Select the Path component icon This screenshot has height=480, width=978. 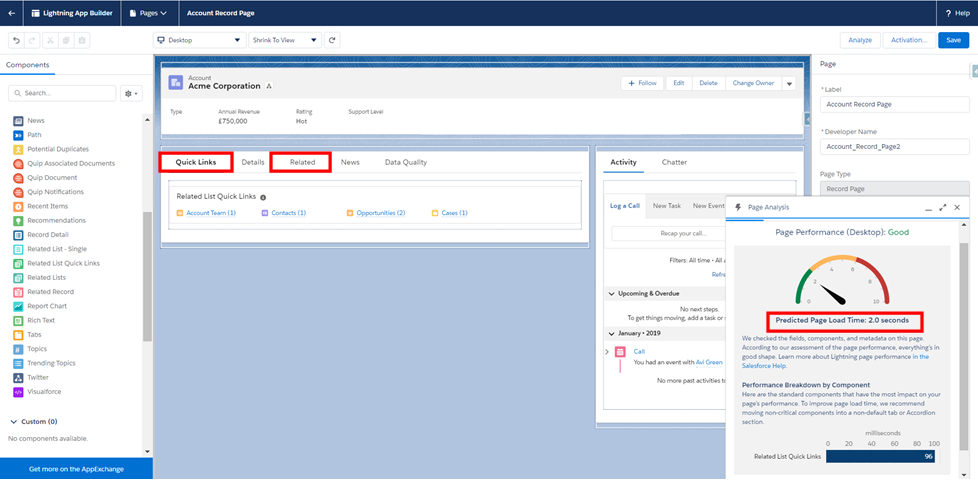(18, 135)
